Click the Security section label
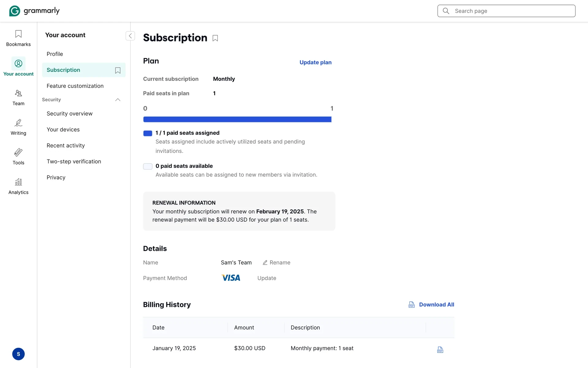 point(51,100)
